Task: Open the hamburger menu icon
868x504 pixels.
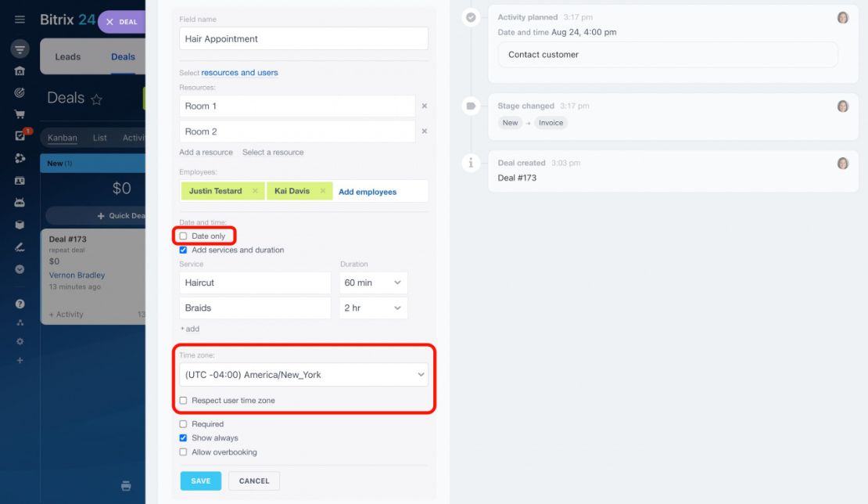Action: [20, 20]
